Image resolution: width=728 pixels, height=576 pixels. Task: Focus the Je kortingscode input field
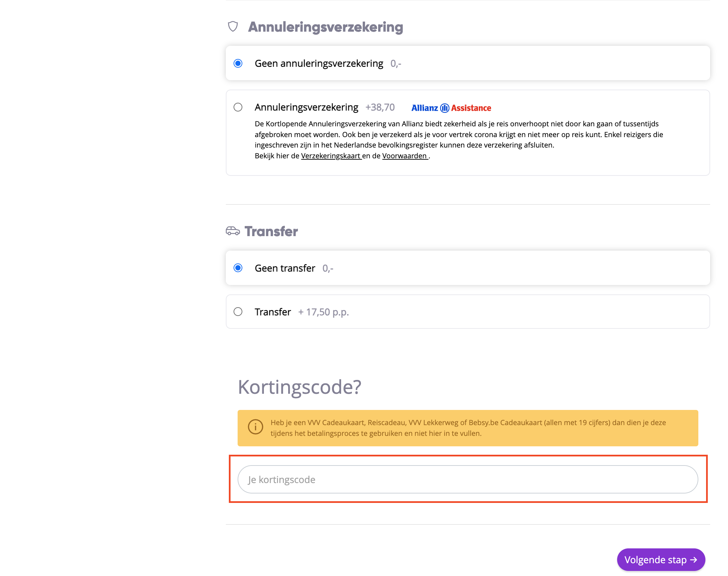(x=467, y=479)
